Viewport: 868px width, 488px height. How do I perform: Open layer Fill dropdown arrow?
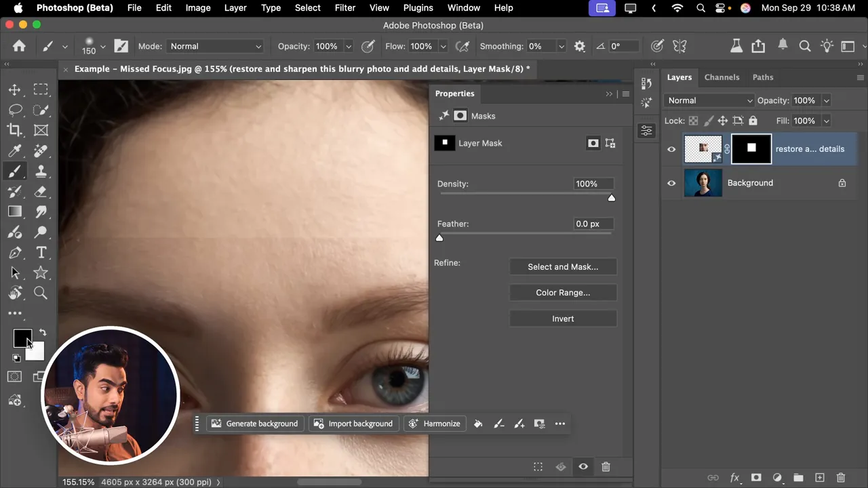pyautogui.click(x=826, y=121)
